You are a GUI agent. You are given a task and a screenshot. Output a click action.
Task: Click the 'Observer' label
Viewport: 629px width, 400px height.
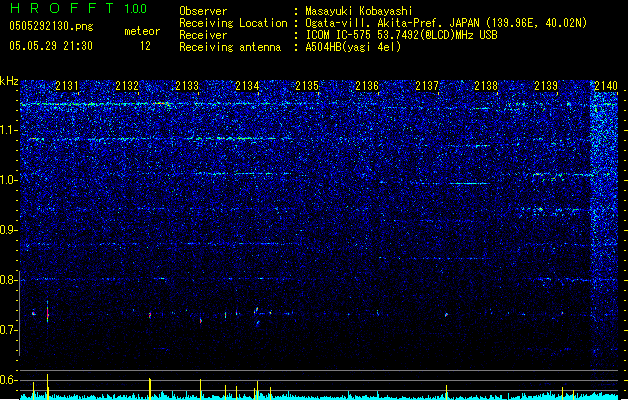203,11
